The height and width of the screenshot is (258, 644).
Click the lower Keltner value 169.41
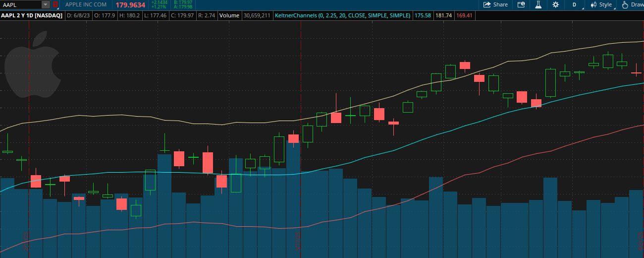point(464,15)
